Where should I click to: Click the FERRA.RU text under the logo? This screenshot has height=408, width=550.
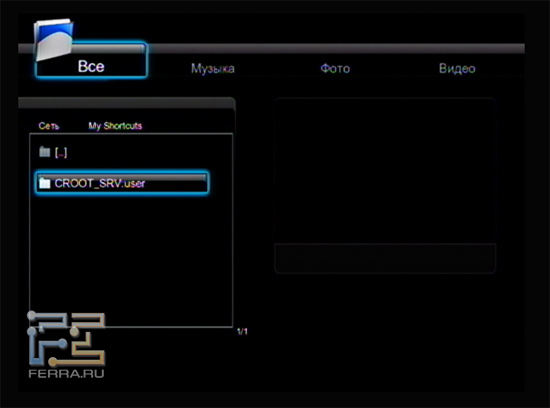pyautogui.click(x=66, y=373)
